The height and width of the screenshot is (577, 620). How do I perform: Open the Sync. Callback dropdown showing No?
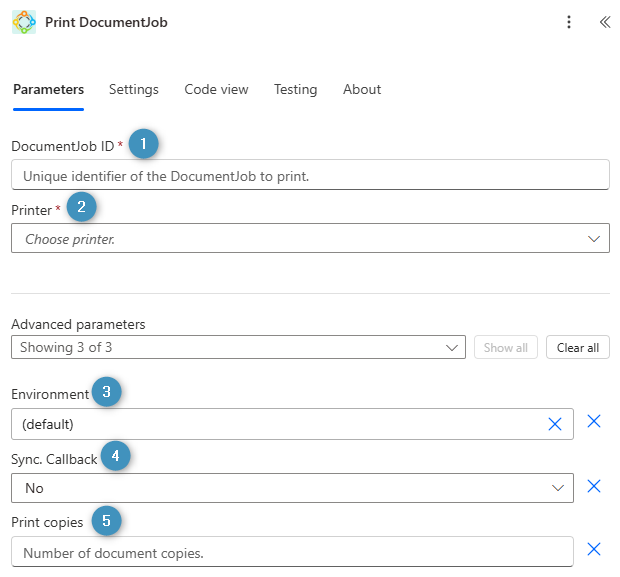pyautogui.click(x=292, y=488)
